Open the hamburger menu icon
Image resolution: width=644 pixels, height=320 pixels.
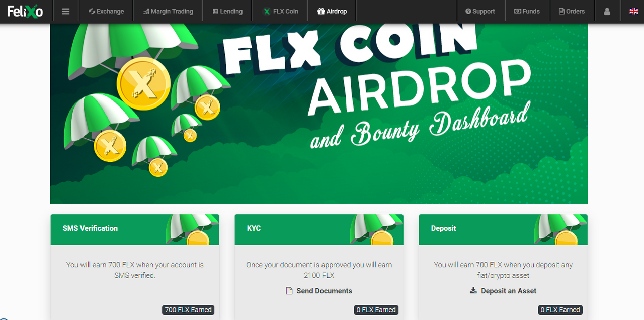click(66, 11)
